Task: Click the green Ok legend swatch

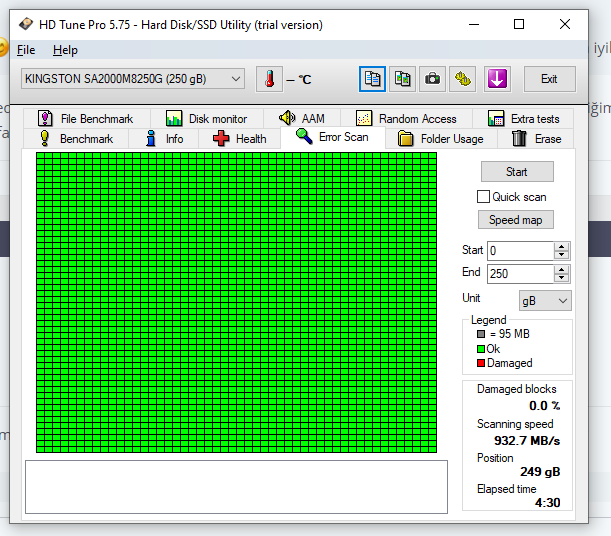Action: pos(481,349)
